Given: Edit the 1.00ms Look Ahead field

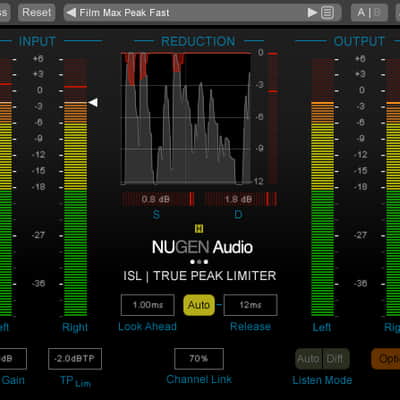Looking at the screenshot, I should pos(148,305).
